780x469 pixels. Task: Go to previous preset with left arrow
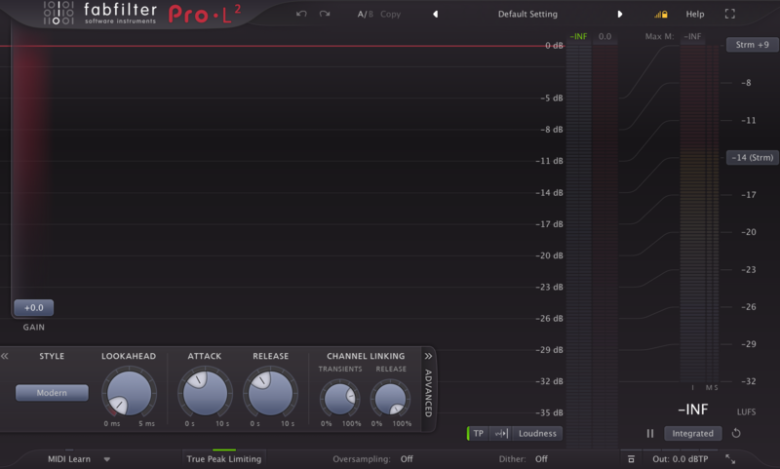pyautogui.click(x=435, y=14)
